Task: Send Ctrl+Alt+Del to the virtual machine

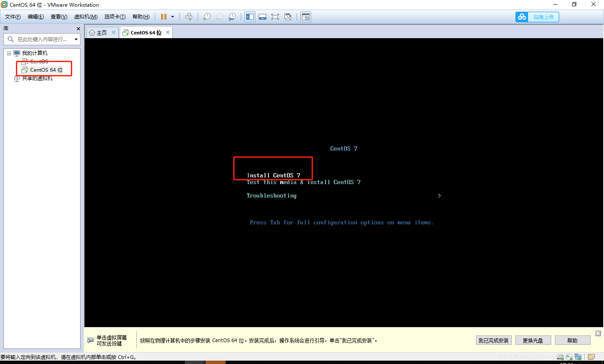Action: 189,17
